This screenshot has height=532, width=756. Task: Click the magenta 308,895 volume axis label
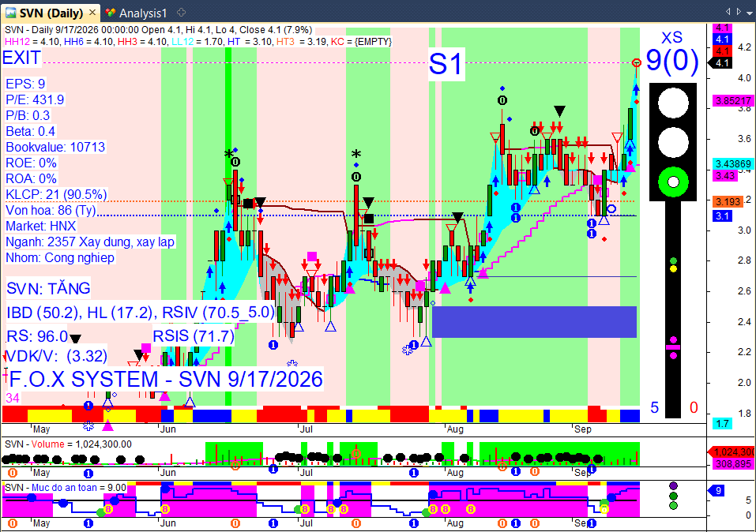pyautogui.click(x=733, y=464)
